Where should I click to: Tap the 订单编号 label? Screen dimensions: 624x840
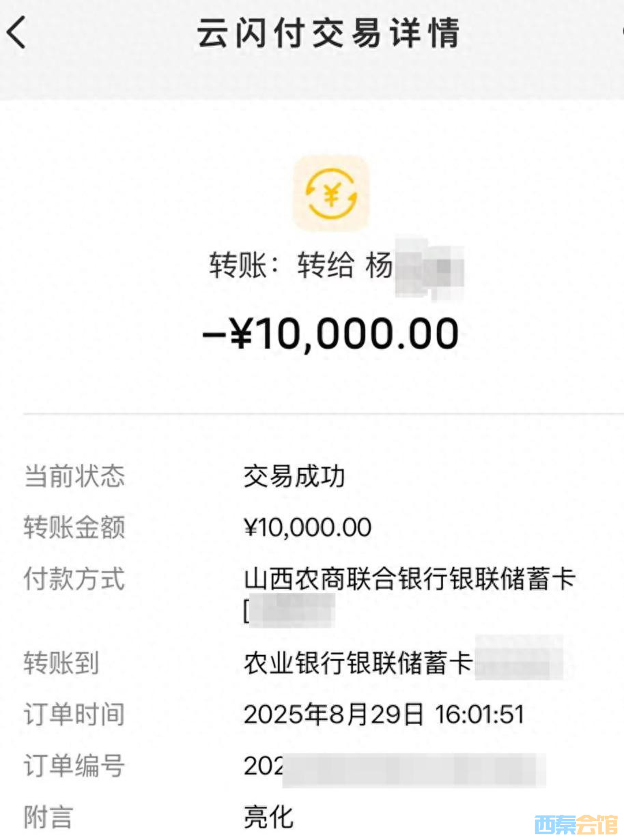coord(74,766)
